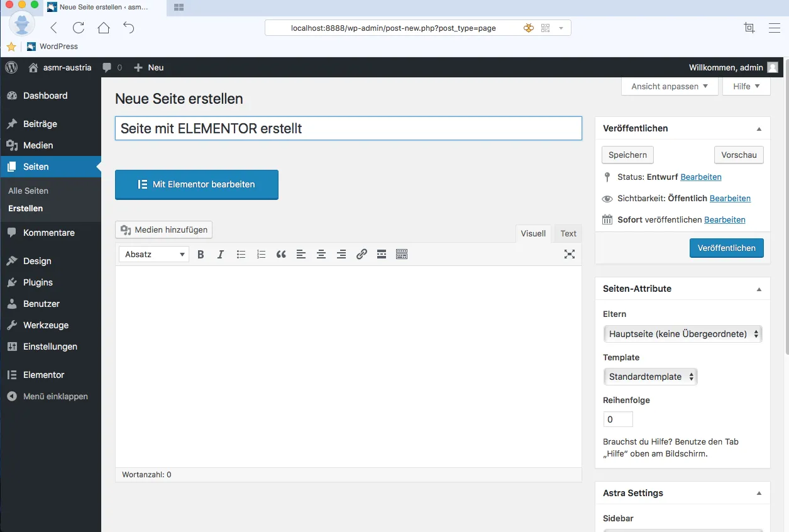Open Einstellungen in the sidebar
Screen dimensions: 789x532
point(50,346)
